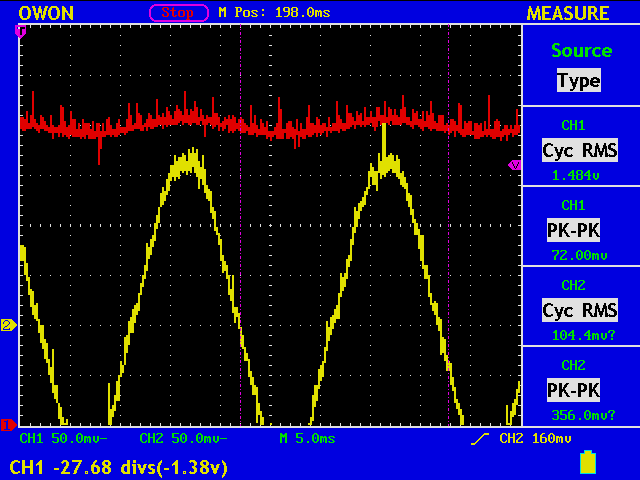Click the OWON brand logo

(46, 13)
